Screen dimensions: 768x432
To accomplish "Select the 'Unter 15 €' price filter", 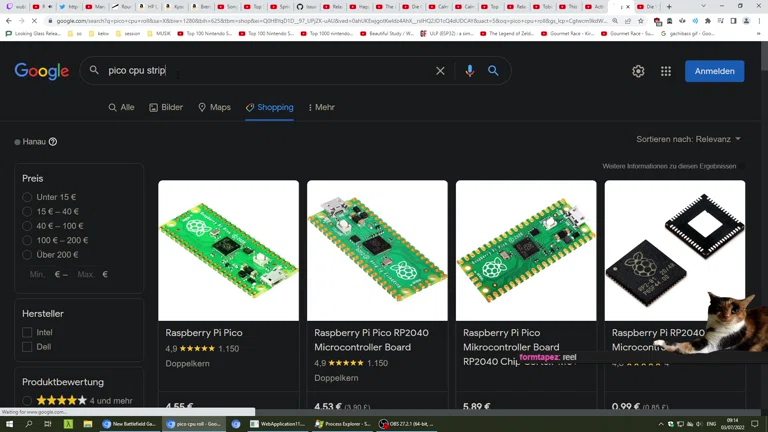I will point(27,197).
